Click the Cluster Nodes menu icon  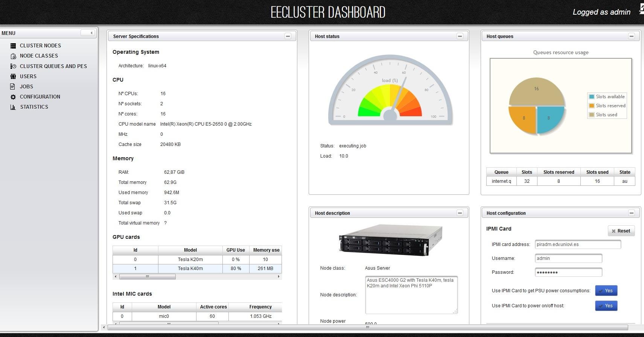pyautogui.click(x=13, y=46)
